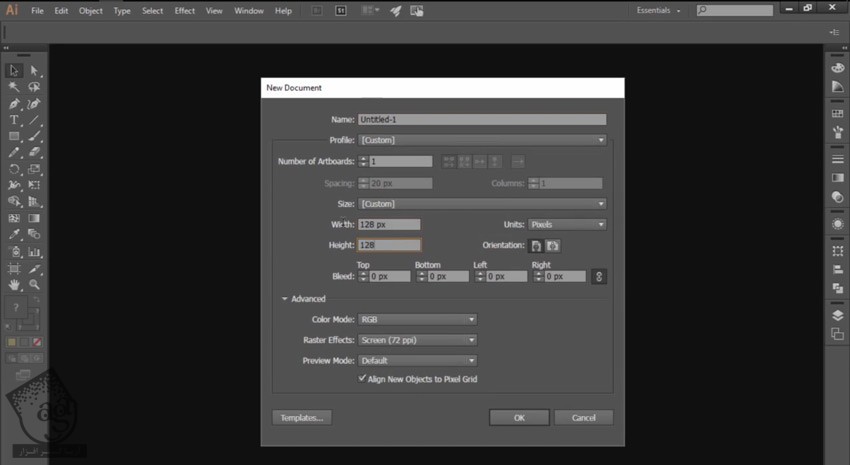Open the Color panel icon
850x465 pixels.
tap(838, 68)
